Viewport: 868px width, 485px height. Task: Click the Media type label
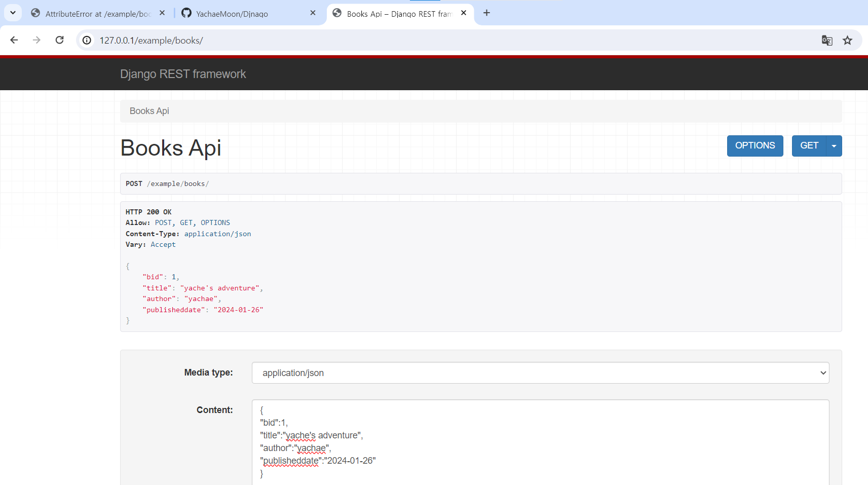click(209, 372)
